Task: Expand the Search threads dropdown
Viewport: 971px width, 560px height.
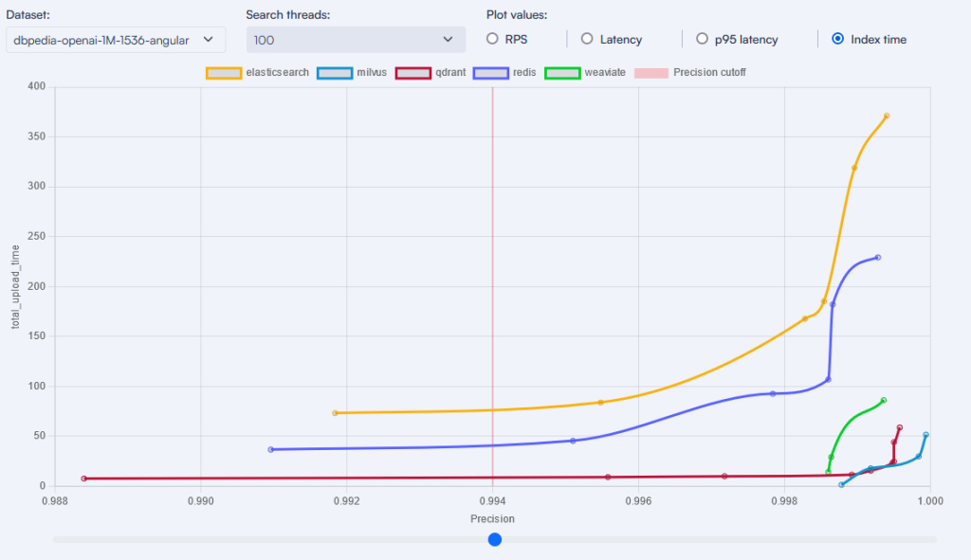Action: pos(356,40)
